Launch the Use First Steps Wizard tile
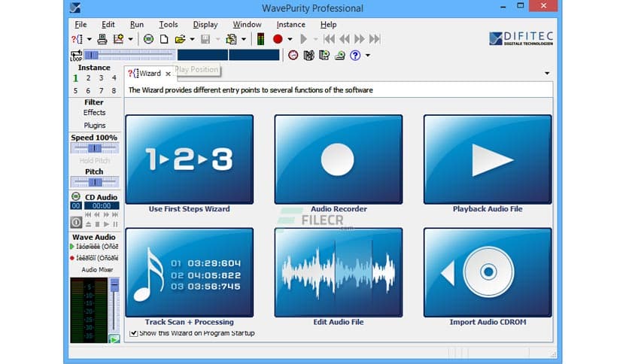The image size is (629, 364). tap(190, 159)
